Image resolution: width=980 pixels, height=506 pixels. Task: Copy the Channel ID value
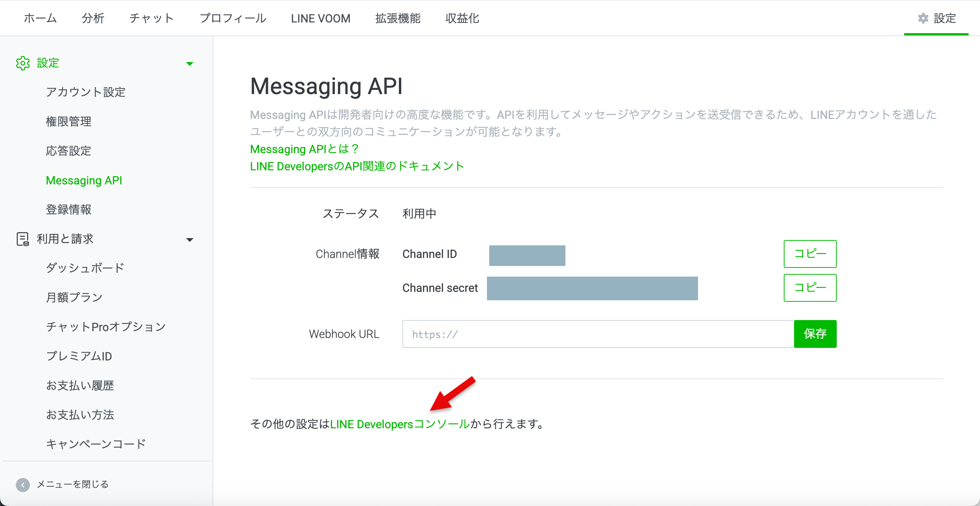point(810,254)
